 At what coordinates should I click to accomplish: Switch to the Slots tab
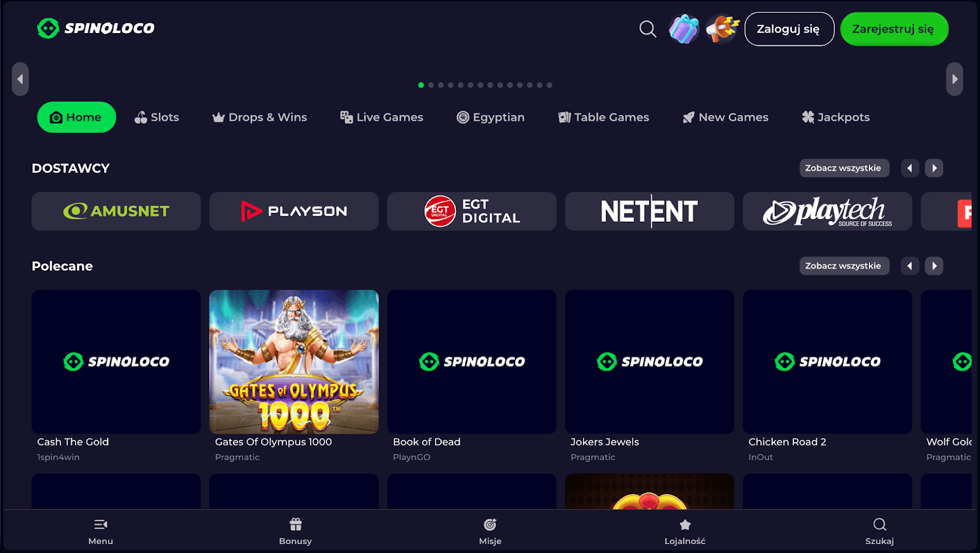[157, 118]
